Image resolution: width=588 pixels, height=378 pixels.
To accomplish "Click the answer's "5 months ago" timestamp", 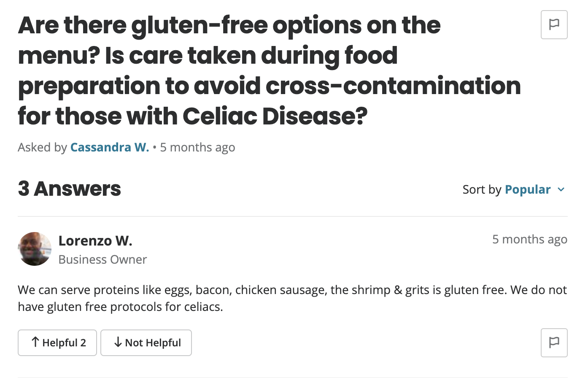I will tap(529, 239).
